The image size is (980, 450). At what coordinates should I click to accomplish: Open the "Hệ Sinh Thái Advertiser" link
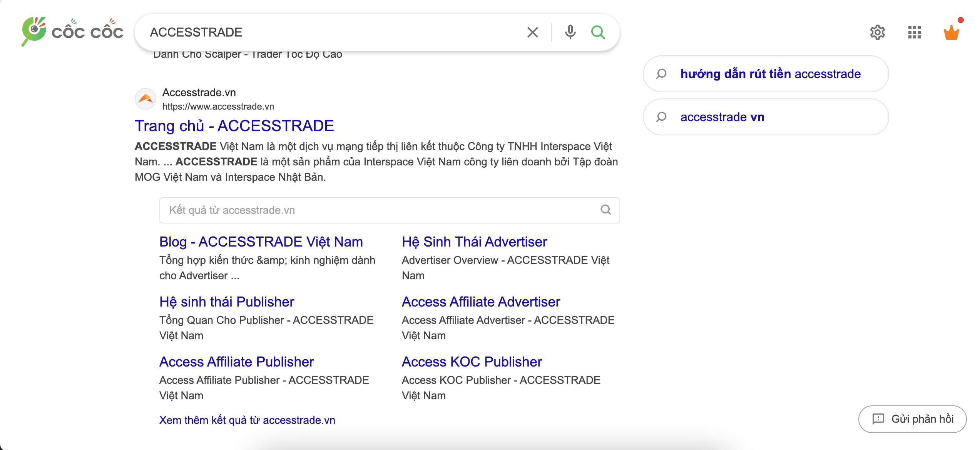474,242
